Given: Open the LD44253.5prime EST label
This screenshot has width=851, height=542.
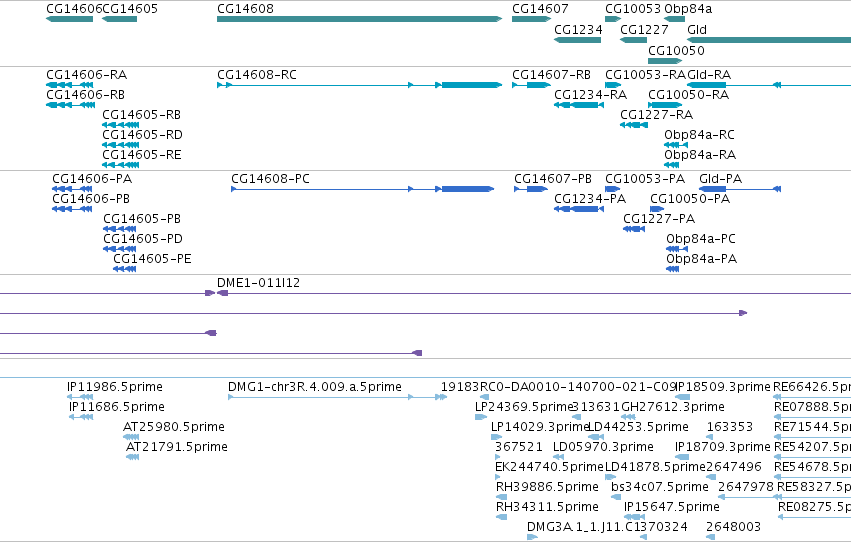Looking at the screenshot, I should click(x=639, y=428).
